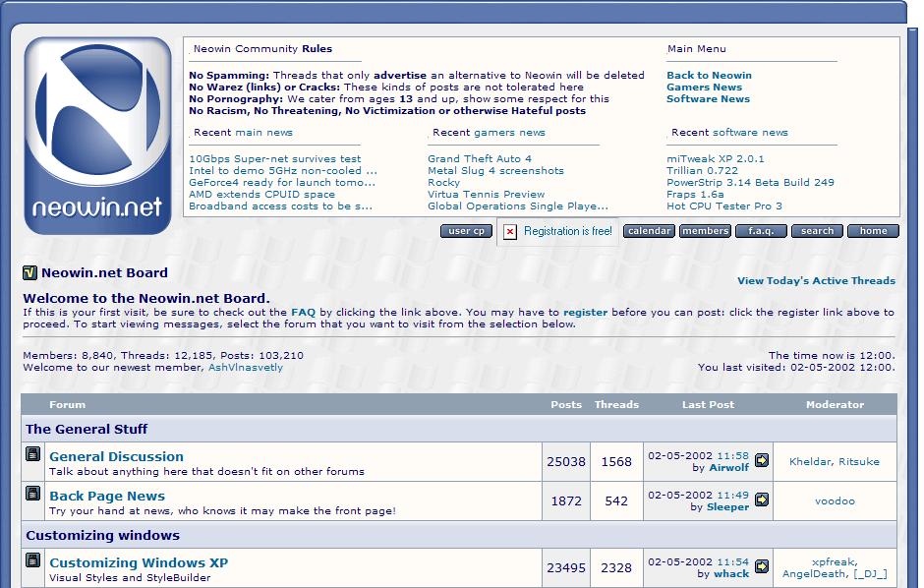The width and height of the screenshot is (924, 588).
Task: Read Broadband access costs news item
Action: tap(280, 206)
